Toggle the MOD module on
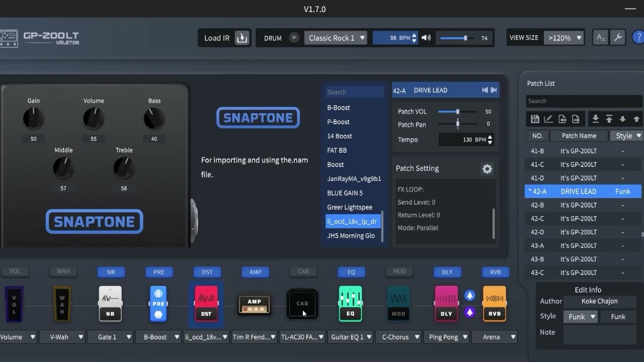This screenshot has height=362, width=644. [399, 271]
